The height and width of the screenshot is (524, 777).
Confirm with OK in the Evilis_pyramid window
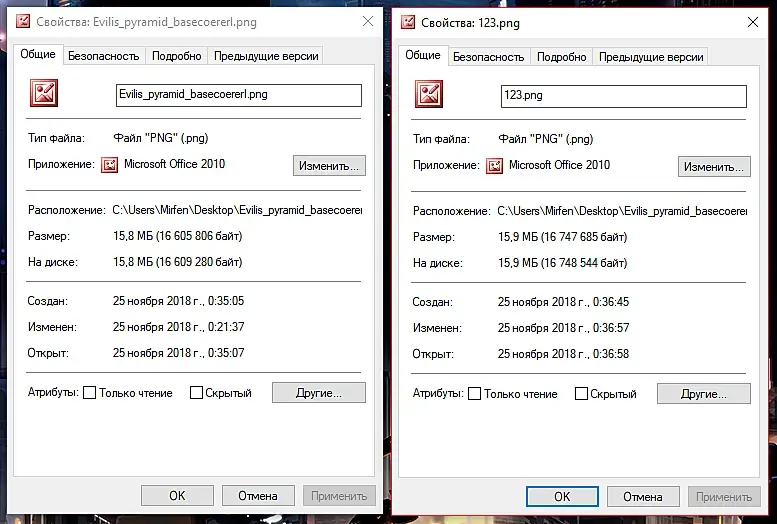177,496
